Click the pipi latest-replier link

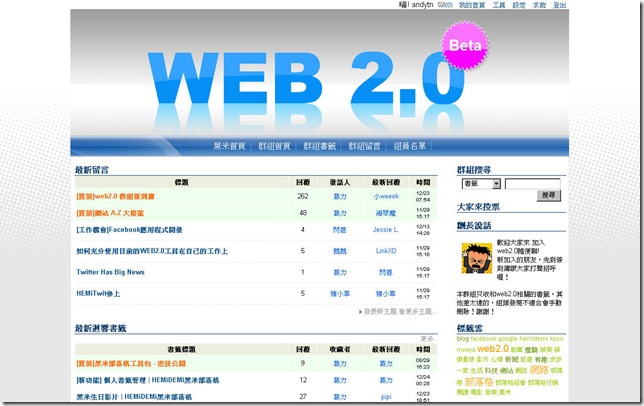click(x=386, y=397)
